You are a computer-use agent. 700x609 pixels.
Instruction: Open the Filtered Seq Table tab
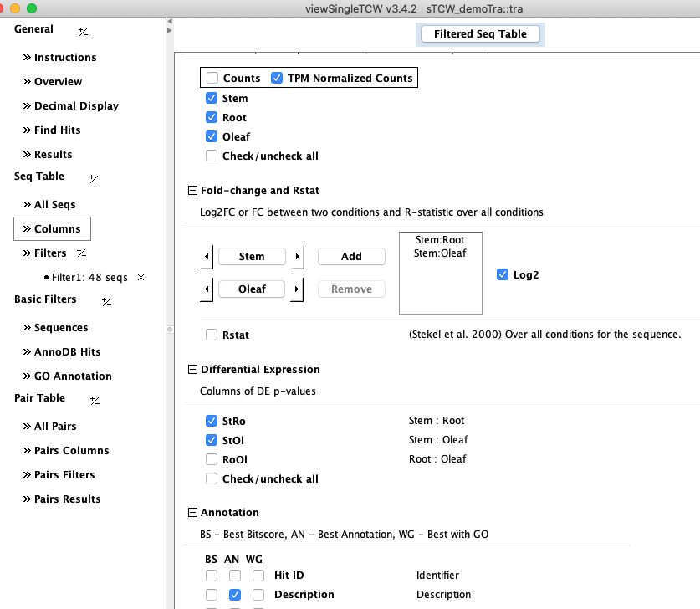click(480, 34)
